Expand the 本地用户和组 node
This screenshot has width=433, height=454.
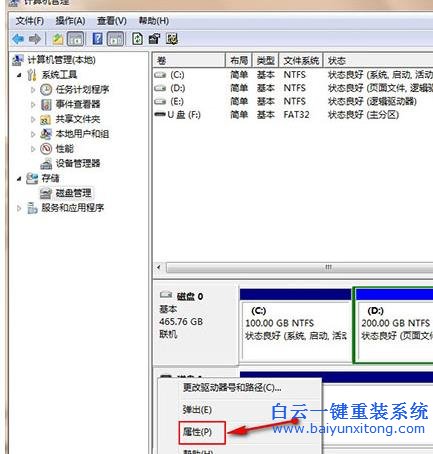pos(33,134)
